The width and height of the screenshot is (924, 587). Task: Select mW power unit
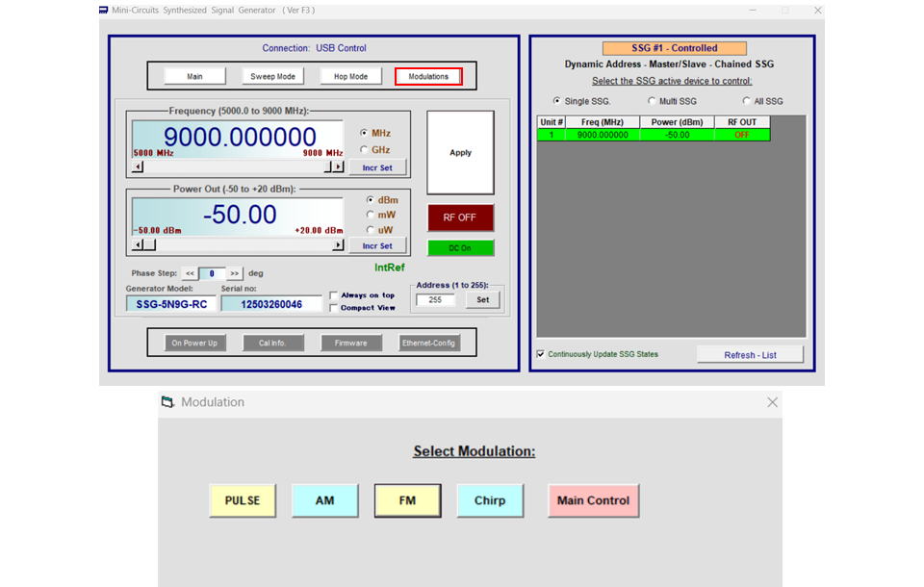pos(370,215)
